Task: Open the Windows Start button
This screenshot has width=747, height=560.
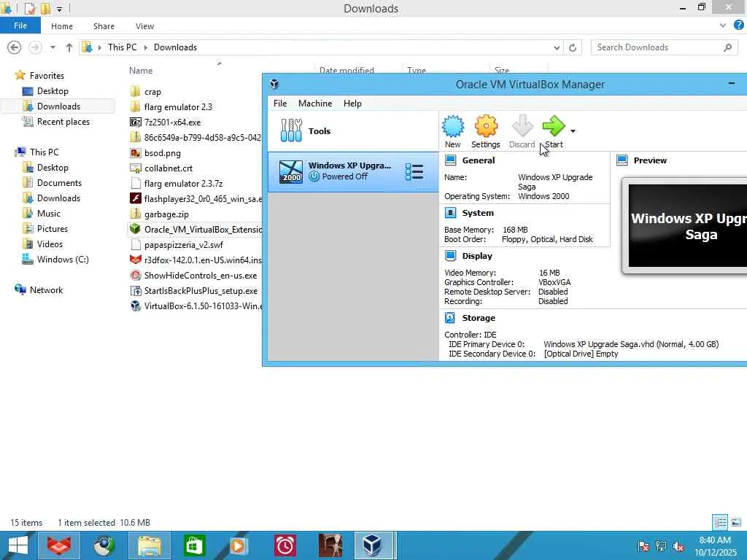Action: coord(18,545)
